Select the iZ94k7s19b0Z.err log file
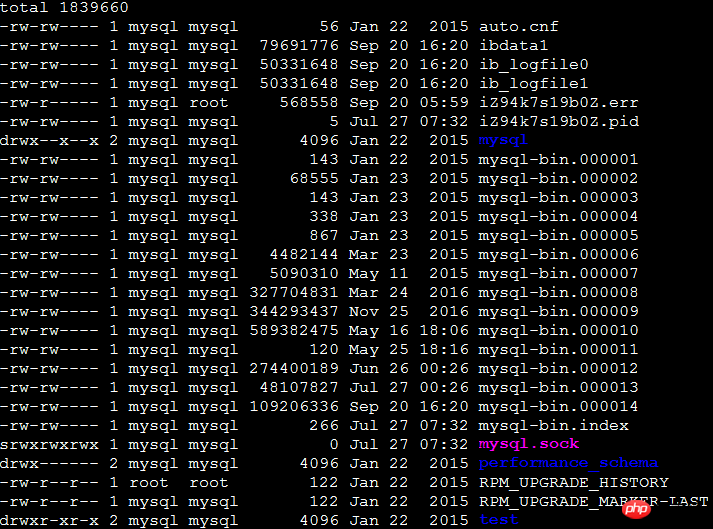713x529 pixels. 559,103
